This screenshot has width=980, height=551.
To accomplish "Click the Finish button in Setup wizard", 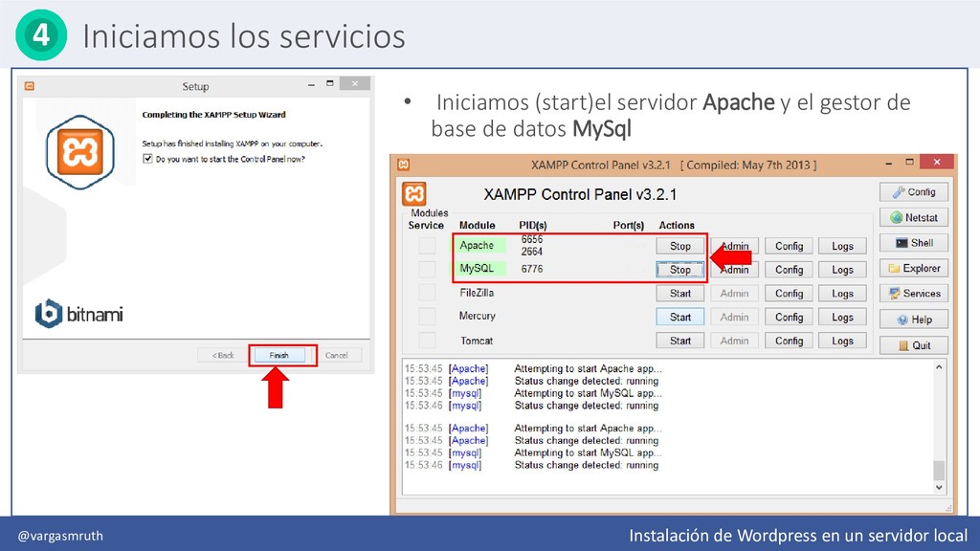I will coord(279,355).
